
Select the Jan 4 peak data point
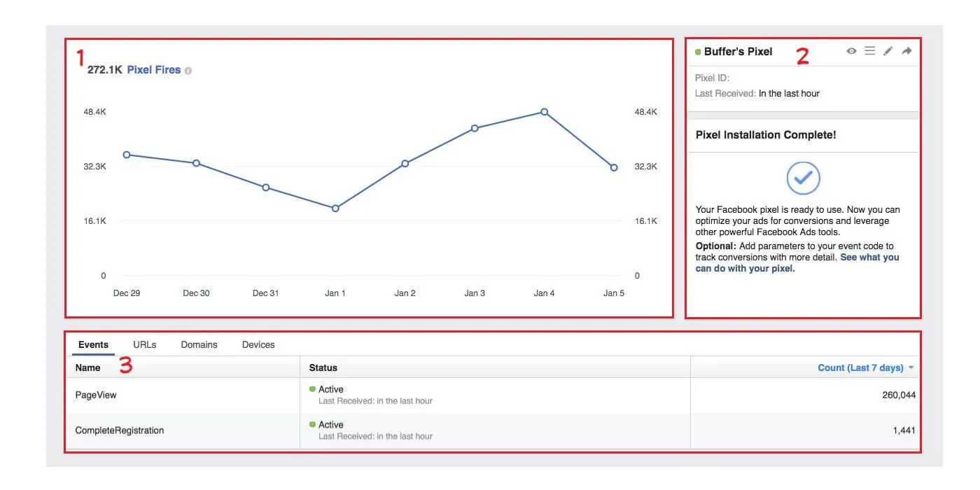(x=545, y=111)
